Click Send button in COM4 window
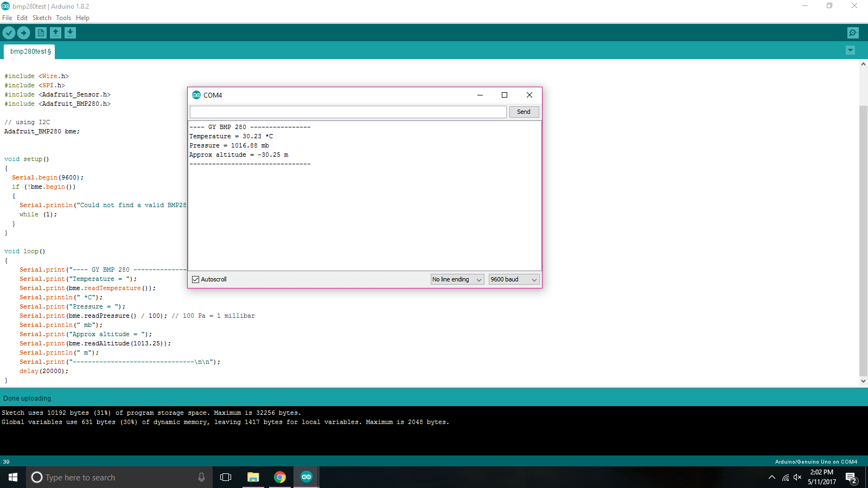868x488 pixels. [524, 112]
